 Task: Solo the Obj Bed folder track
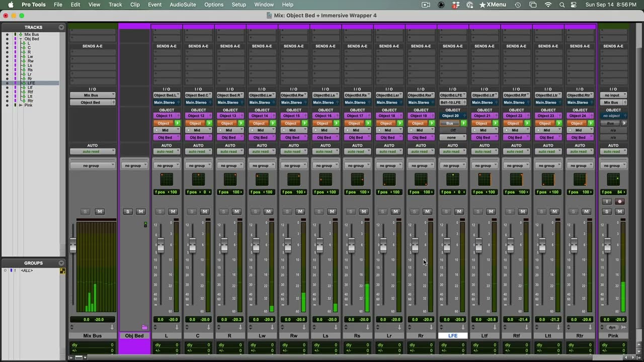tap(128, 212)
